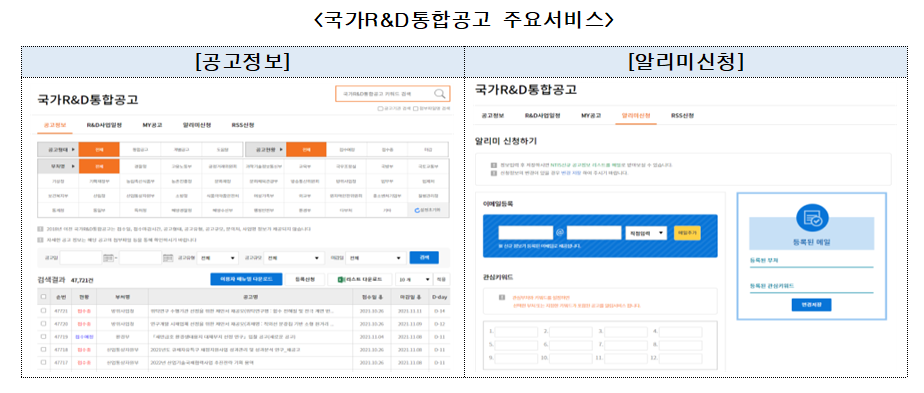Click the 등록된 메일 round envelope icon

point(812,219)
